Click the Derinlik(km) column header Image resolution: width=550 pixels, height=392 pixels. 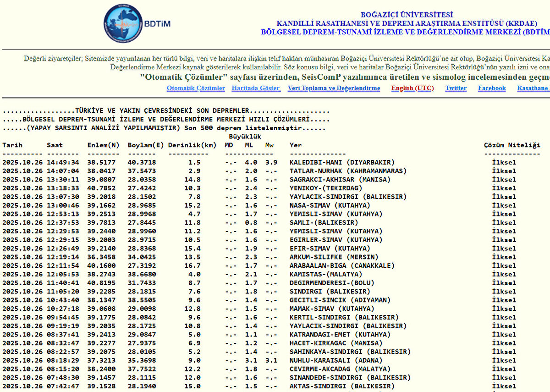click(192, 145)
